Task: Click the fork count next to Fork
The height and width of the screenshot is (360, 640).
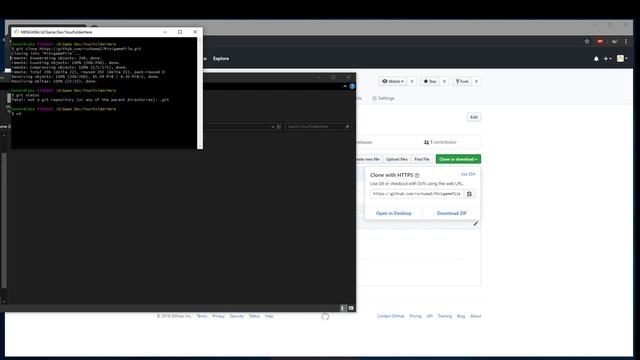Action: (476, 81)
